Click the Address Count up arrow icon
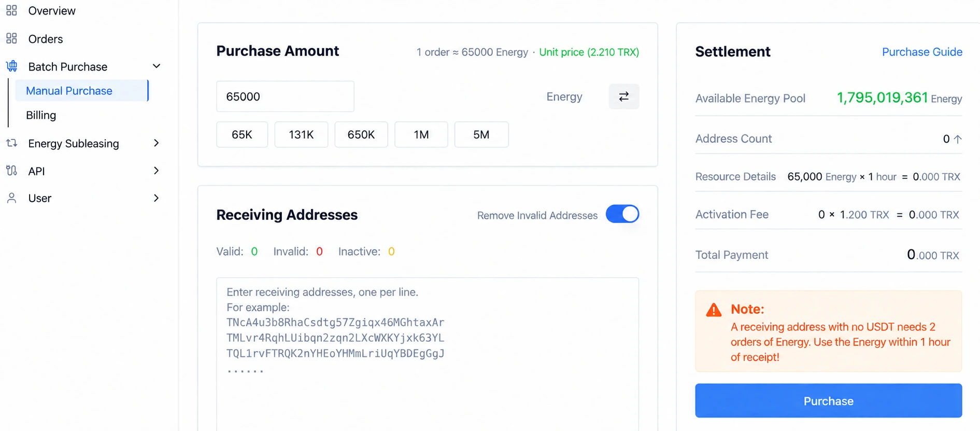This screenshot has height=431, width=980. [958, 139]
